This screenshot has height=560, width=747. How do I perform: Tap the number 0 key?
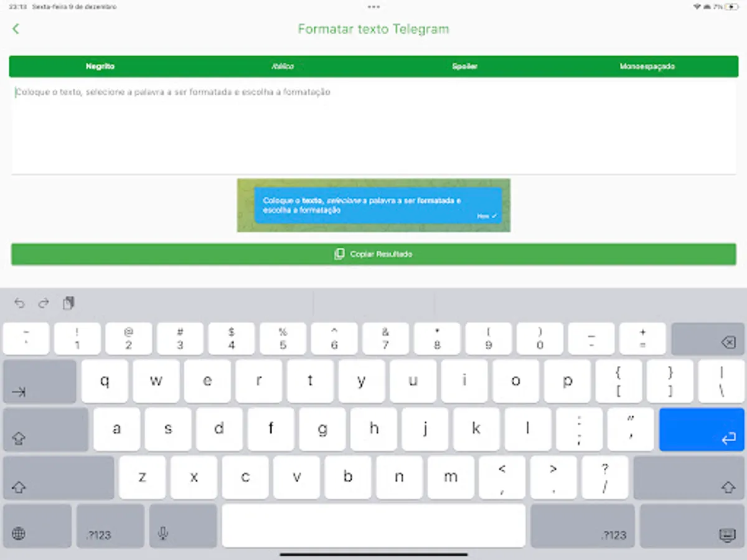[540, 338]
